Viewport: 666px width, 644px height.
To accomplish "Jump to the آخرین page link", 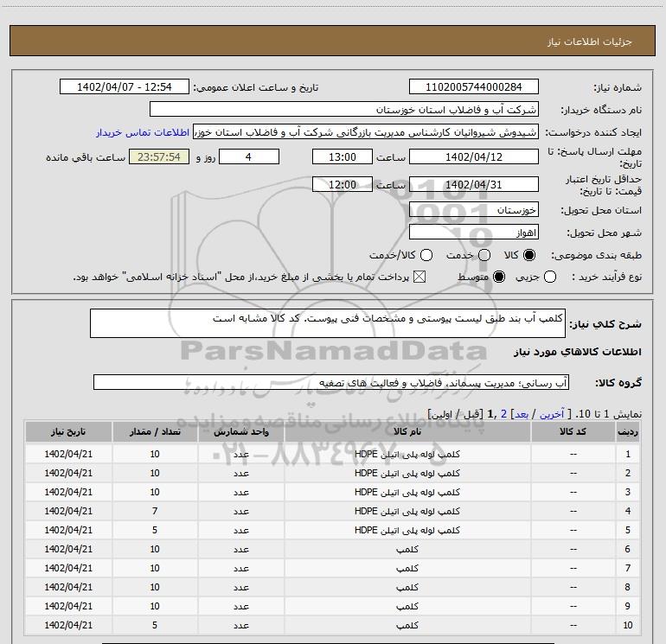I will point(551,414).
